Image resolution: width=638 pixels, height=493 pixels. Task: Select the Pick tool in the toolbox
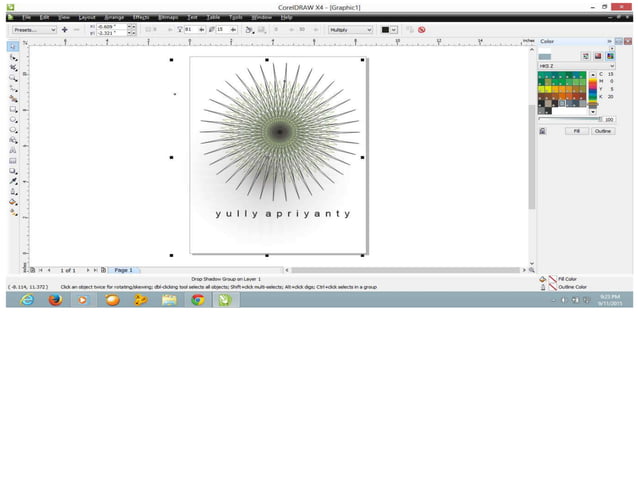pyautogui.click(x=13, y=47)
